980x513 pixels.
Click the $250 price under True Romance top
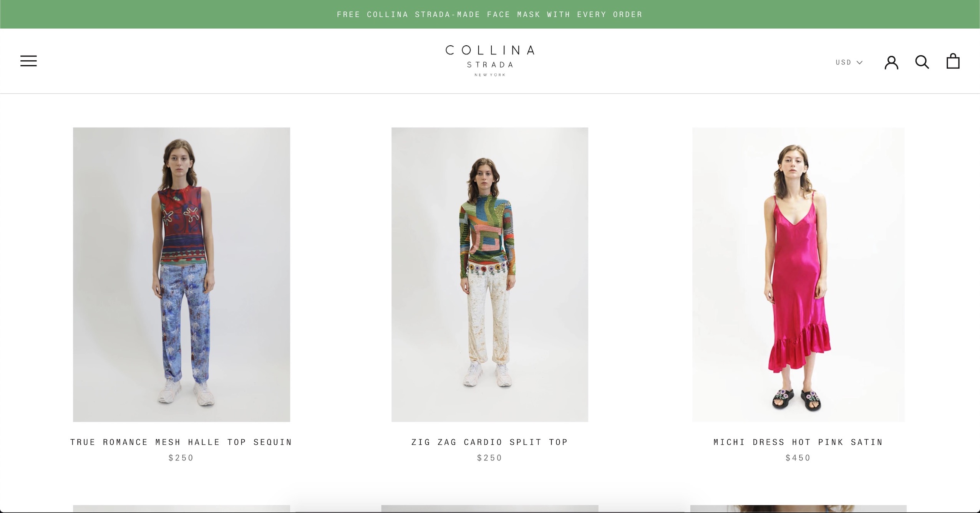[x=181, y=458]
